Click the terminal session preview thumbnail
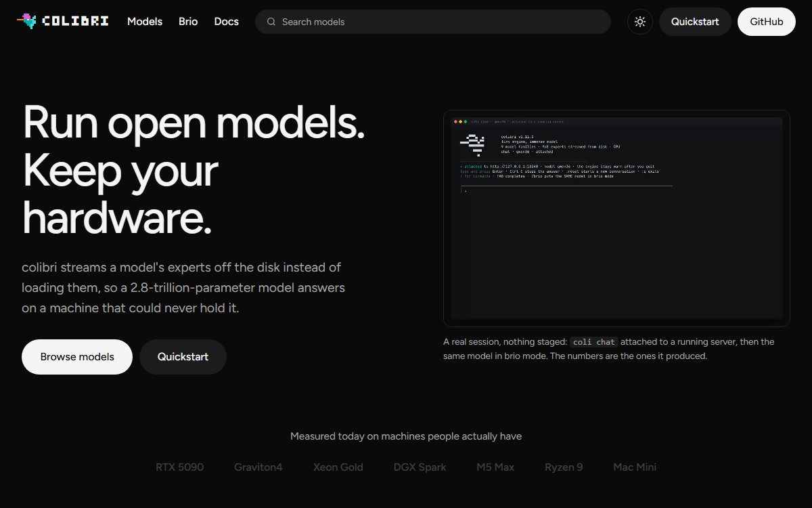The height and width of the screenshot is (508, 812). [x=616, y=218]
